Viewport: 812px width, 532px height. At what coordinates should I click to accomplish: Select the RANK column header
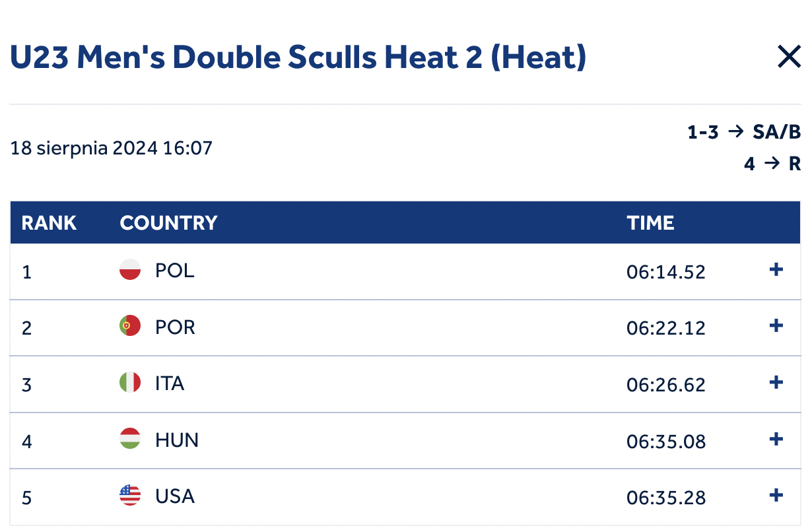tap(49, 223)
